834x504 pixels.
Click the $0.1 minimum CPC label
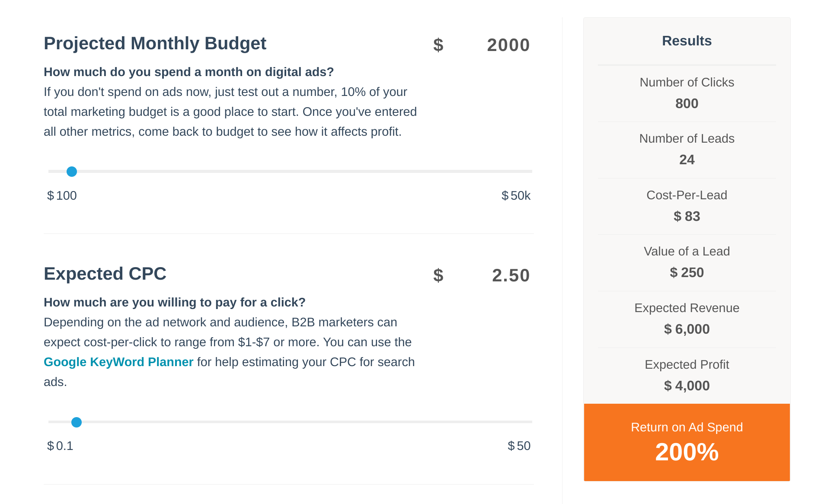tap(60, 446)
